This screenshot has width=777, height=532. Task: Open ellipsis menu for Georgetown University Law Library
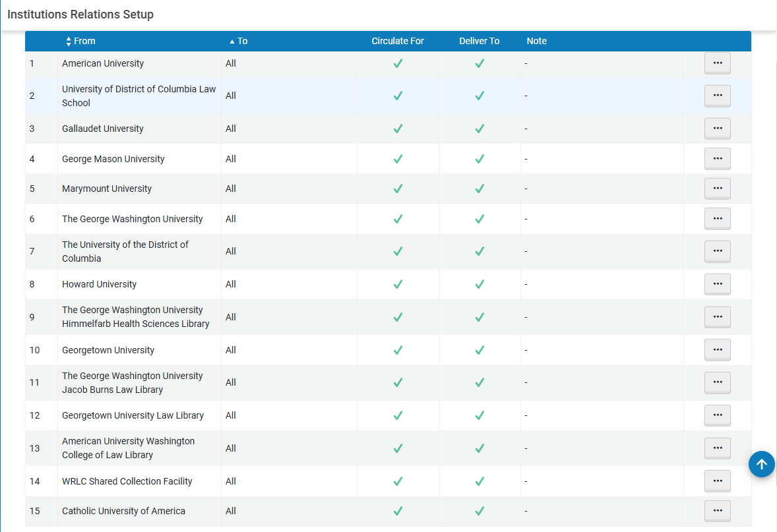717,415
